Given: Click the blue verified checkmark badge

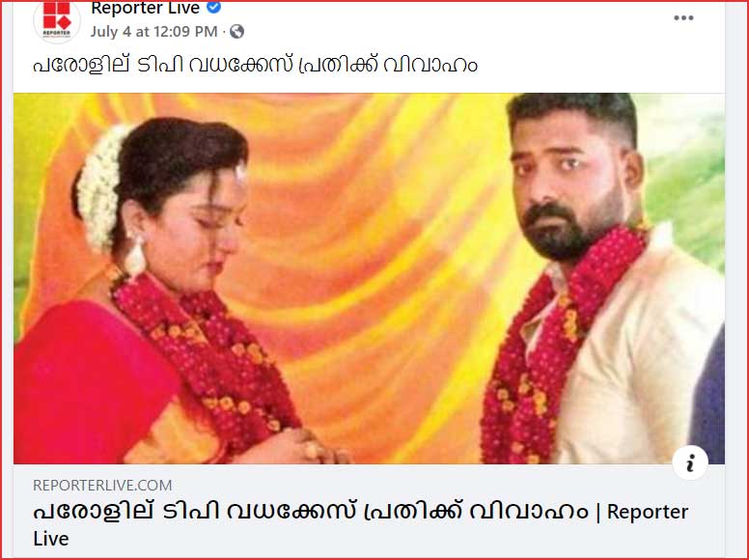Looking at the screenshot, I should click(213, 7).
